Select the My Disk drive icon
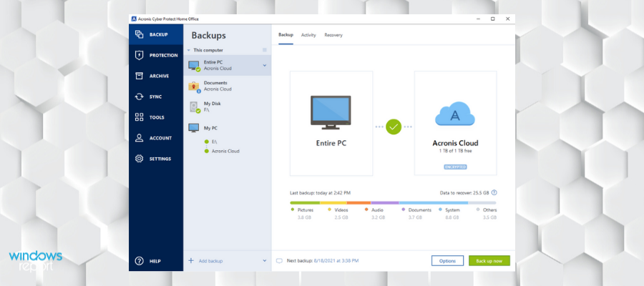 coord(195,107)
